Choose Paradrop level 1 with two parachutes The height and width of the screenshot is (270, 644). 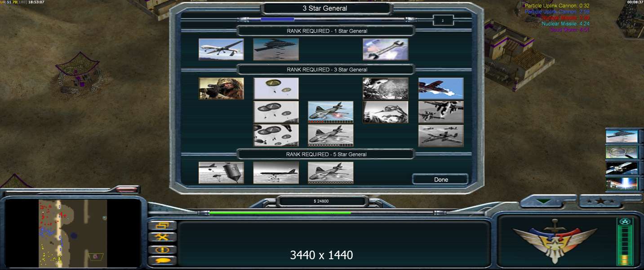point(276,89)
